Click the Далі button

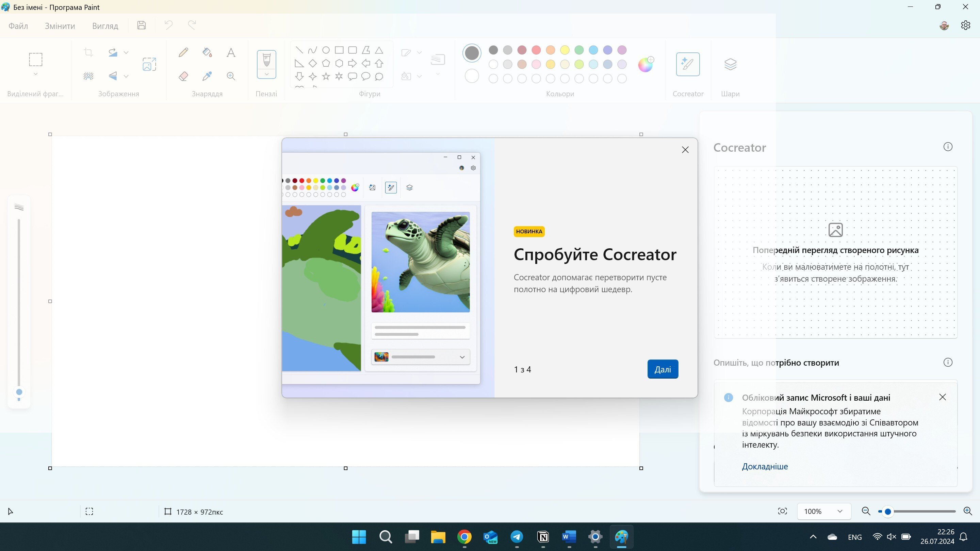click(663, 369)
